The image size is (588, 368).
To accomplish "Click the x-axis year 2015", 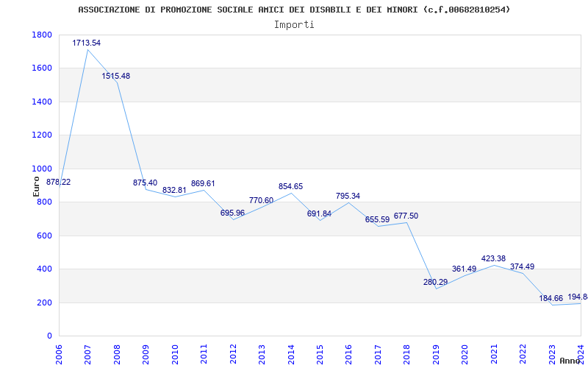I will click(320, 355).
